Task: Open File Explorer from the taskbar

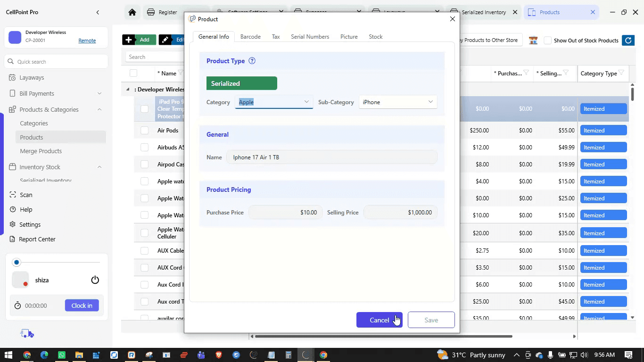Action: point(79,355)
